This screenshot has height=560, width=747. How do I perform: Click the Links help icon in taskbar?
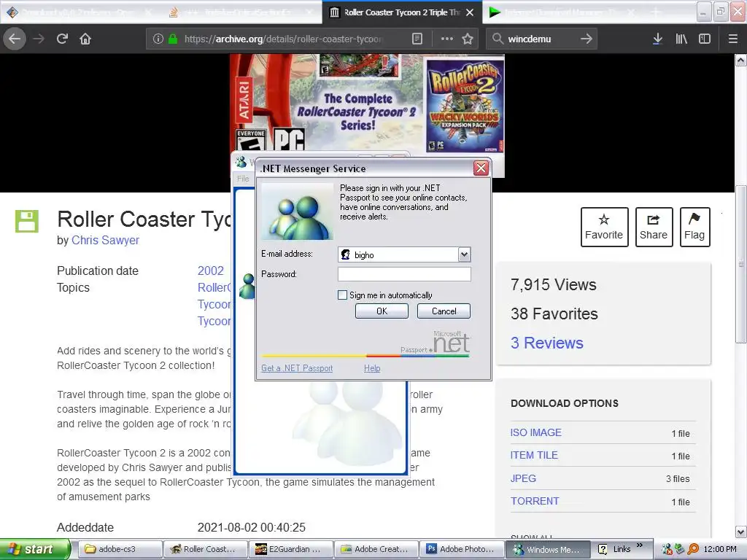(603, 549)
